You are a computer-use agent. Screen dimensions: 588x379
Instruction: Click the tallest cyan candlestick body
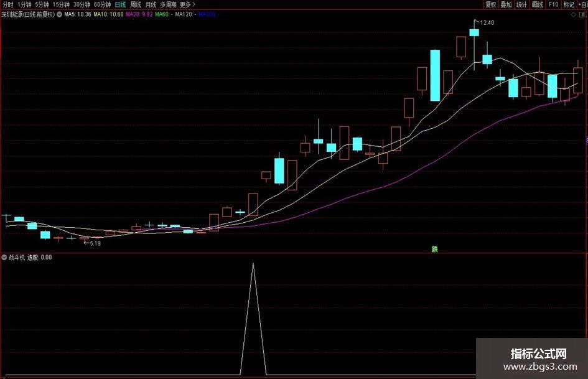tap(435, 75)
